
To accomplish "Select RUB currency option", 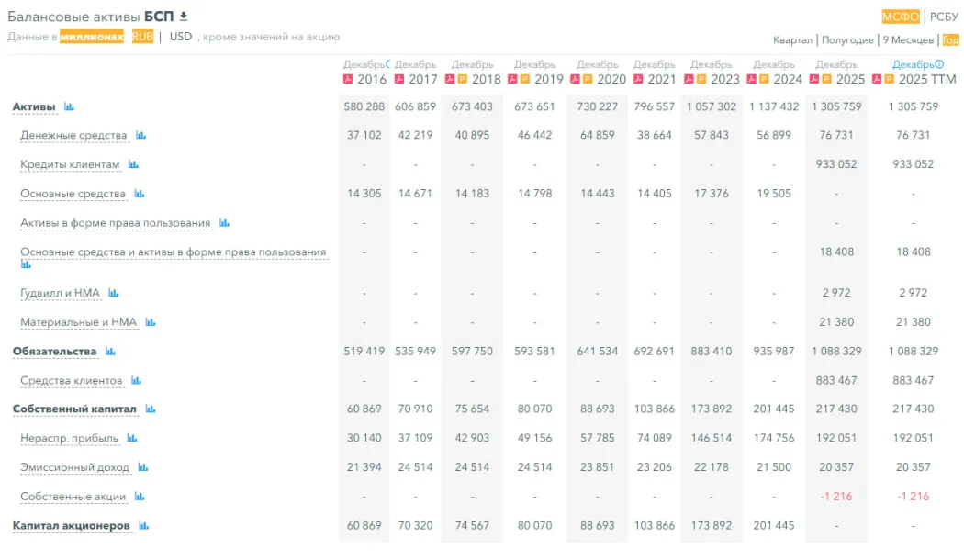I will (142, 37).
